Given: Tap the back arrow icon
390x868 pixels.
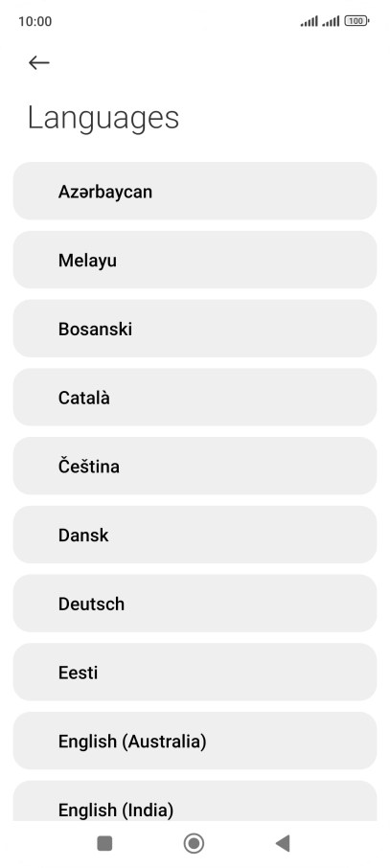Looking at the screenshot, I should tap(38, 62).
